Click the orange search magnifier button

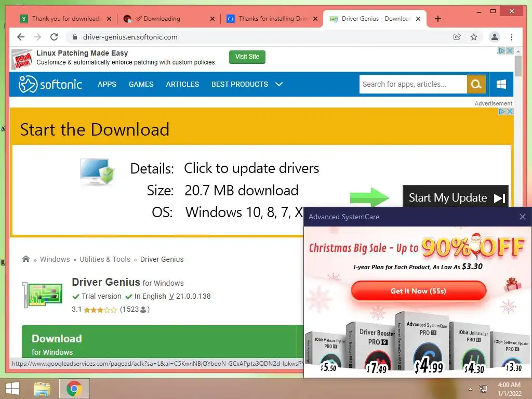coord(476,84)
